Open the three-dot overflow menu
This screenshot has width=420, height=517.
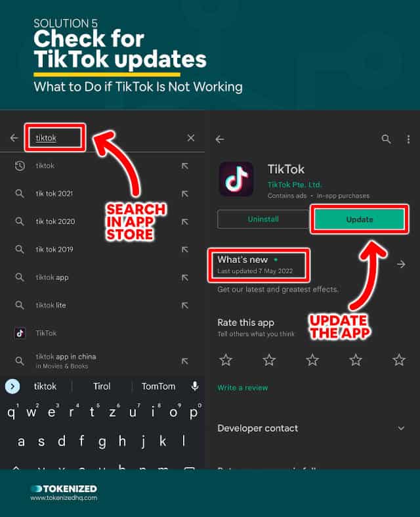coord(408,139)
